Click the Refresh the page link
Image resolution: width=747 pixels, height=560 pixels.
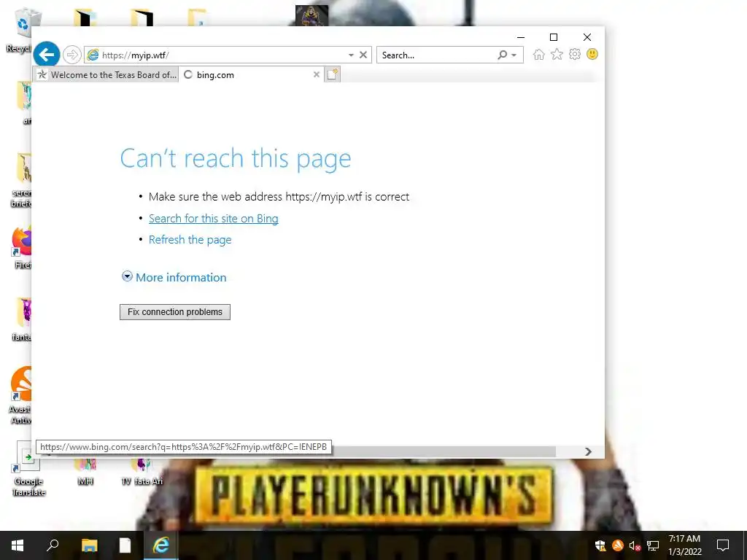[x=190, y=239]
